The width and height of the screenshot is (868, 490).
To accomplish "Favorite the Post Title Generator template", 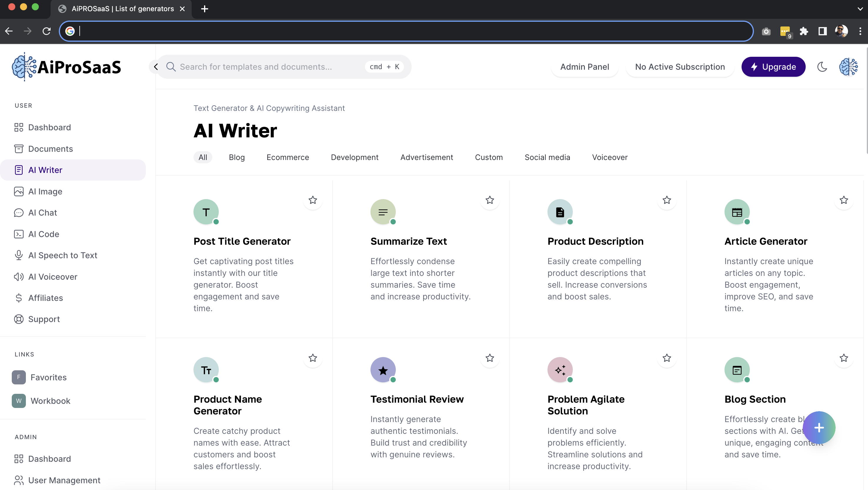I will coord(312,200).
